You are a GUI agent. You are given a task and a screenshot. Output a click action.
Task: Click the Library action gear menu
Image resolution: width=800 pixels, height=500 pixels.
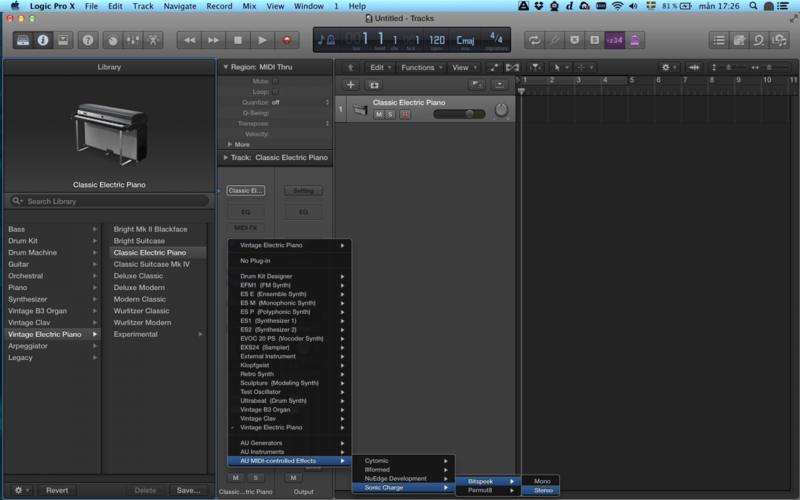point(20,490)
